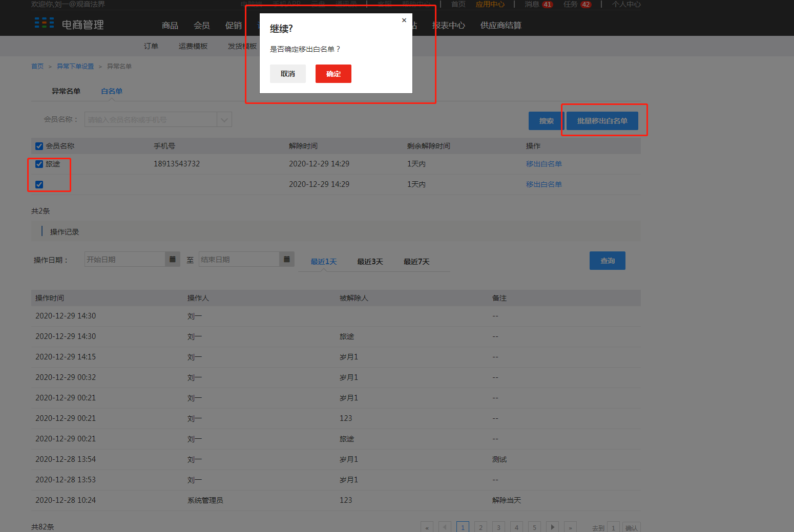The width and height of the screenshot is (794, 532).
Task: Click 移出白名单 link in the unnamed second row
Action: click(544, 184)
